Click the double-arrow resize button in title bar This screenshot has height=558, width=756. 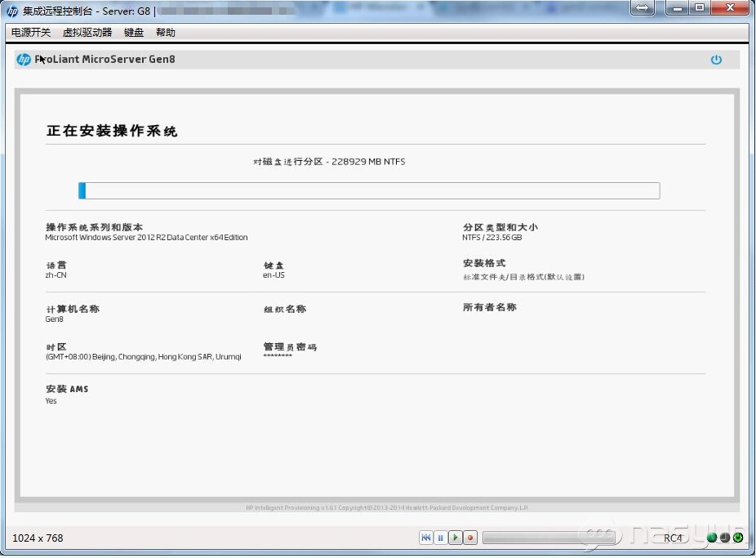[x=643, y=7]
